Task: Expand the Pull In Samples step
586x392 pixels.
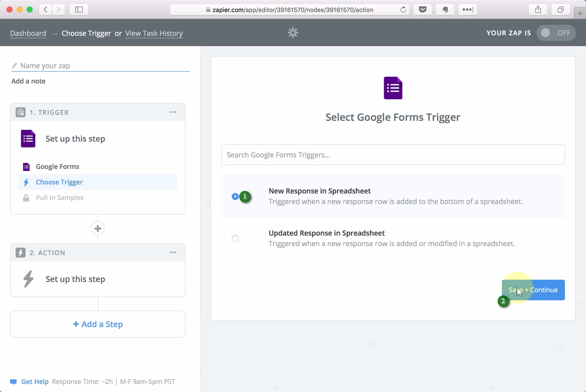Action: point(59,197)
